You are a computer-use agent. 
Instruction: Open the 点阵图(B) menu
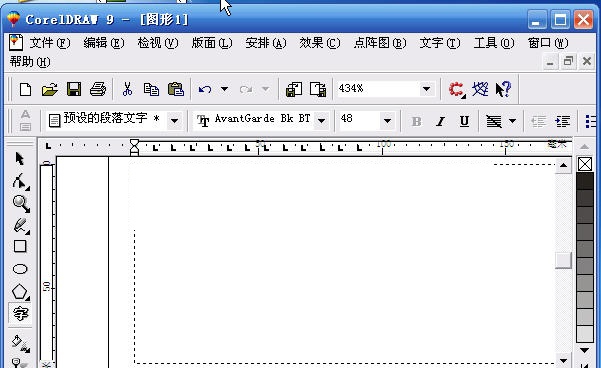pyautogui.click(x=380, y=43)
